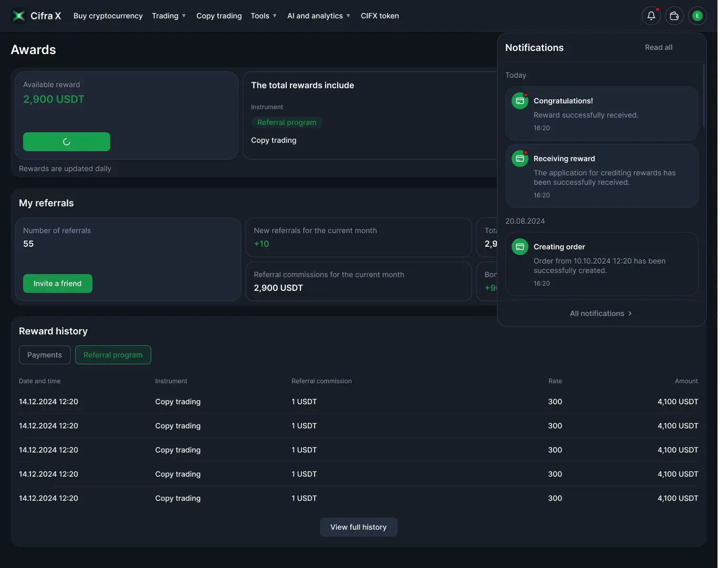Click View full history button
728x568 pixels.
pos(358,527)
